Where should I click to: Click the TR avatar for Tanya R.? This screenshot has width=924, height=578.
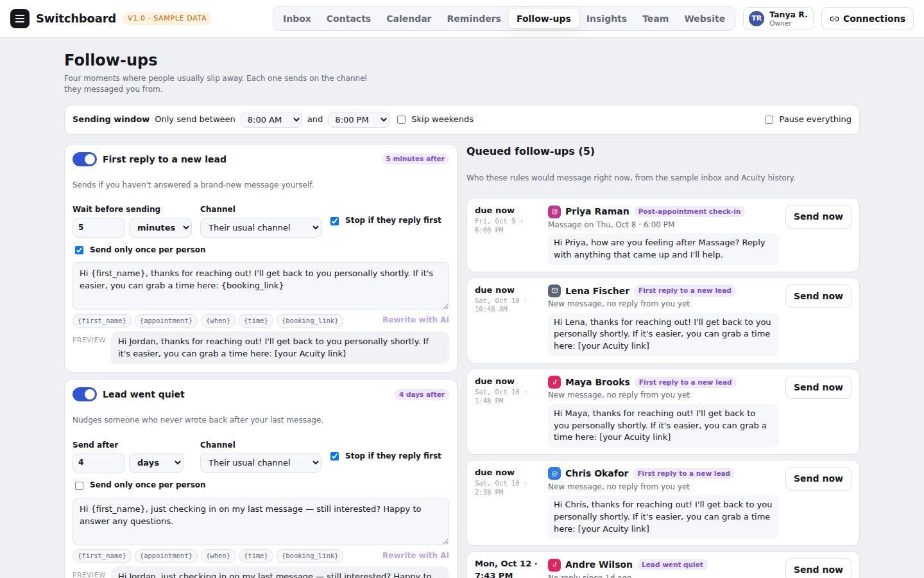pyautogui.click(x=757, y=19)
